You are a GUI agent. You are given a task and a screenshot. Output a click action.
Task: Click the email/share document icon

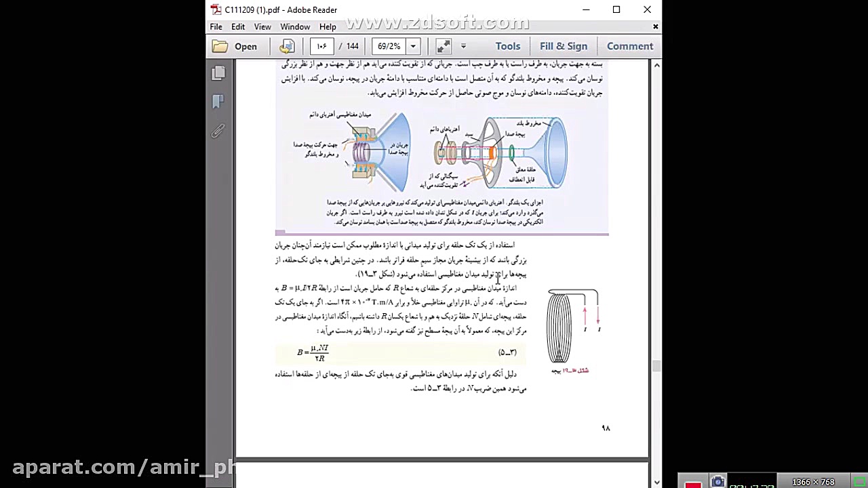tap(287, 46)
